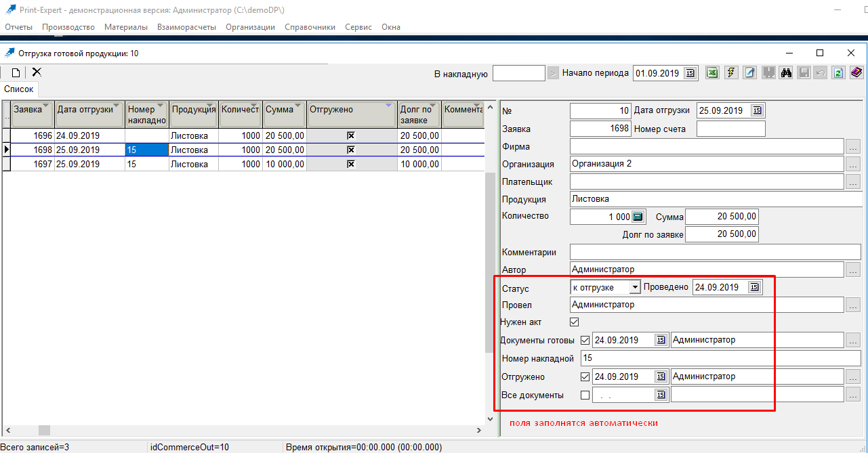Screen dimensions: 868x453
Task: Click the lightning bolt toolbar icon
Action: coord(731,73)
